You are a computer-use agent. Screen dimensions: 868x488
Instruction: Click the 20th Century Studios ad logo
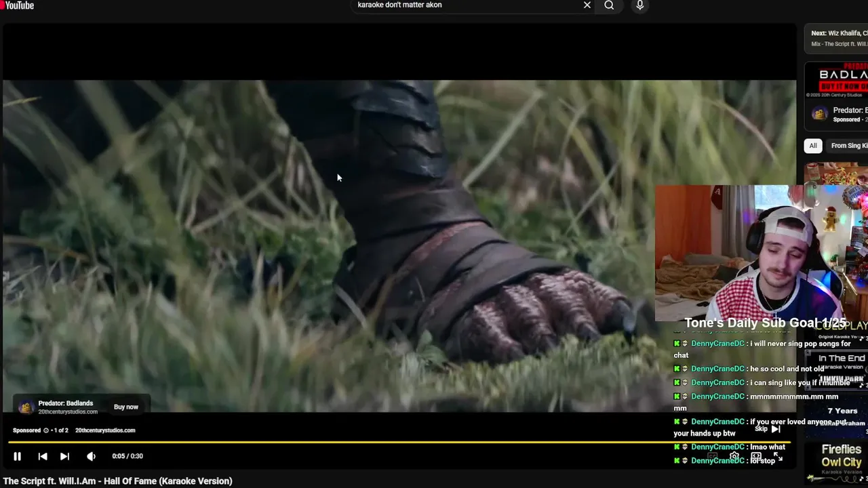pyautogui.click(x=26, y=407)
